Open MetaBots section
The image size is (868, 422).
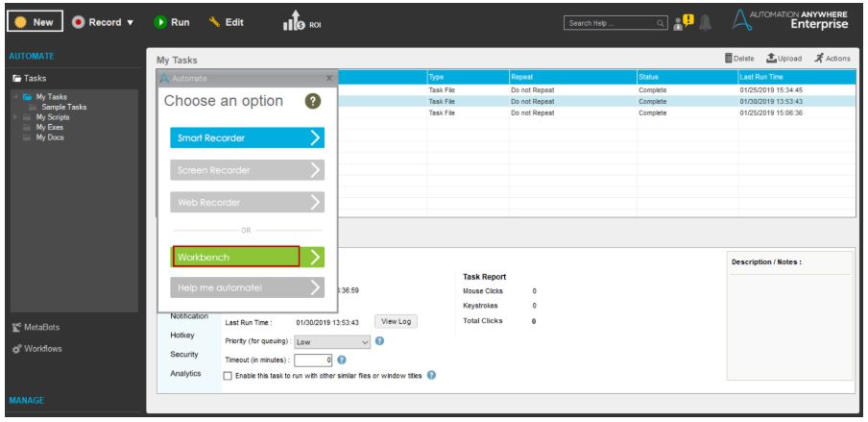(36, 327)
